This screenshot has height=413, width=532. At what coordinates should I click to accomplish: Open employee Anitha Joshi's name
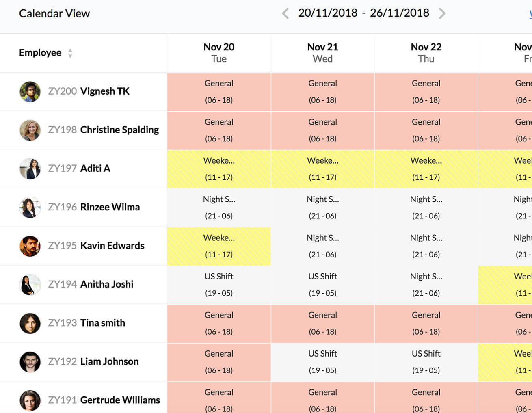click(x=106, y=284)
